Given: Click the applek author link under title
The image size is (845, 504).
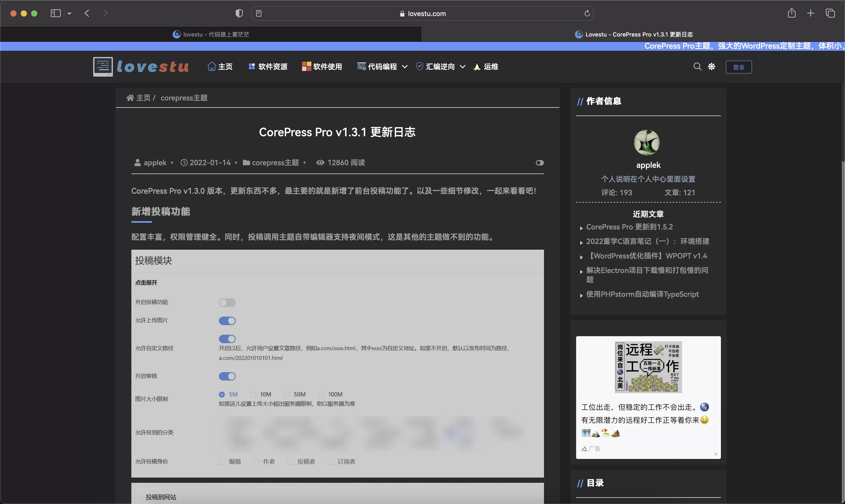Looking at the screenshot, I should coord(155,163).
